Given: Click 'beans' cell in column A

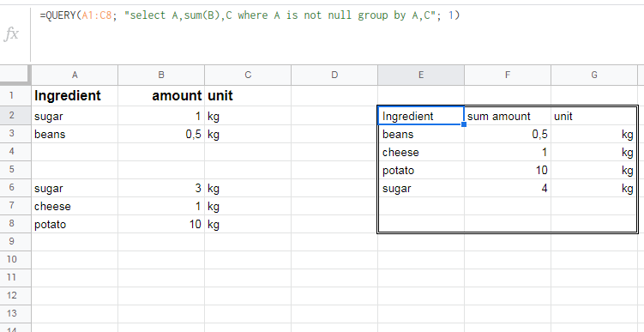Looking at the screenshot, I should [x=75, y=134].
